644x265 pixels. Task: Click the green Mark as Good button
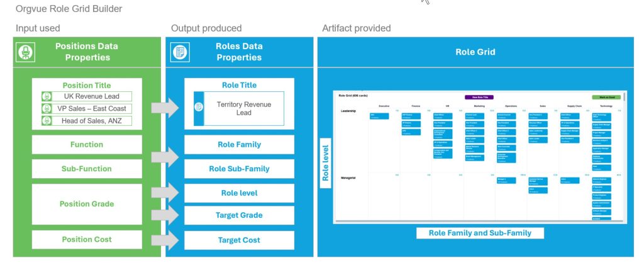pos(606,98)
